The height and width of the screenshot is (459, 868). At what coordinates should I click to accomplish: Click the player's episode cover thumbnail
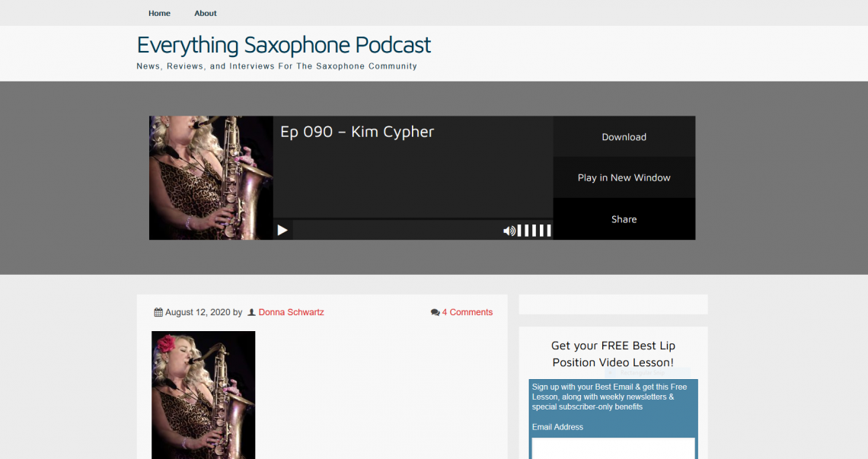click(x=211, y=178)
